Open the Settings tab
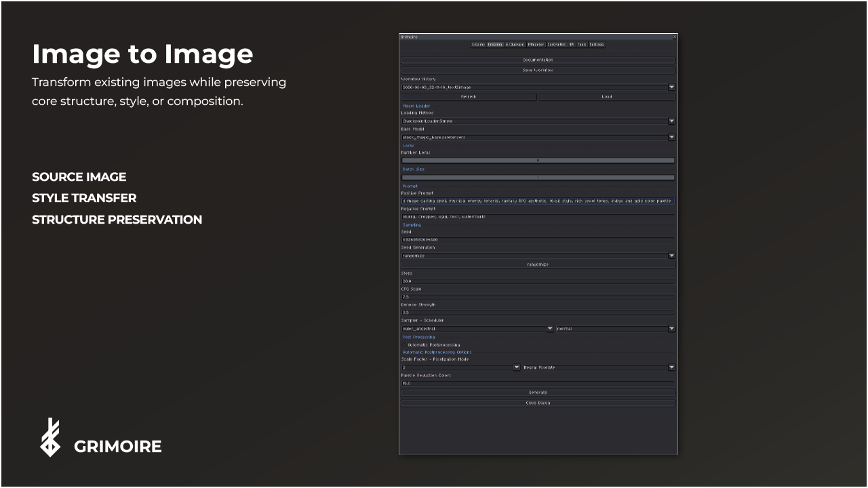This screenshot has width=868, height=488. click(x=597, y=45)
